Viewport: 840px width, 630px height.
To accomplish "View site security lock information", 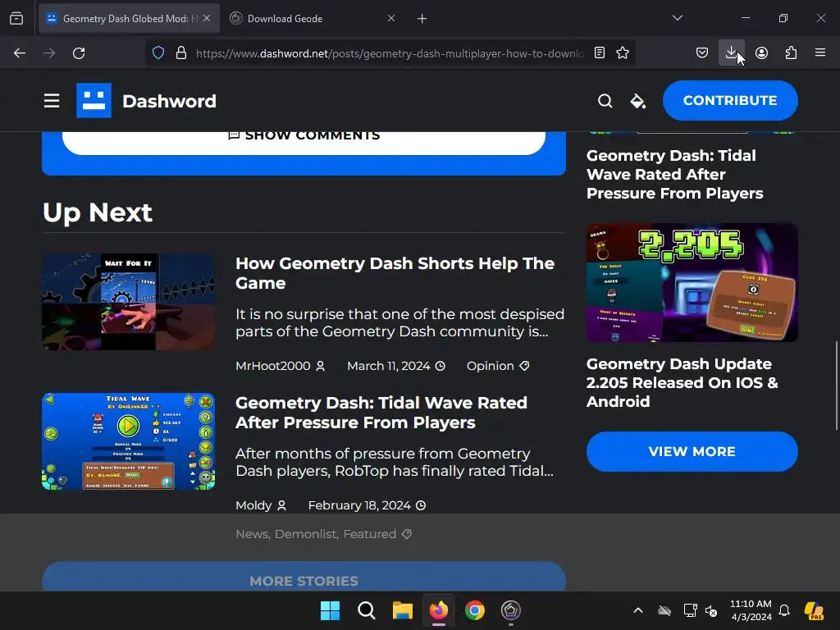I will pyautogui.click(x=181, y=53).
